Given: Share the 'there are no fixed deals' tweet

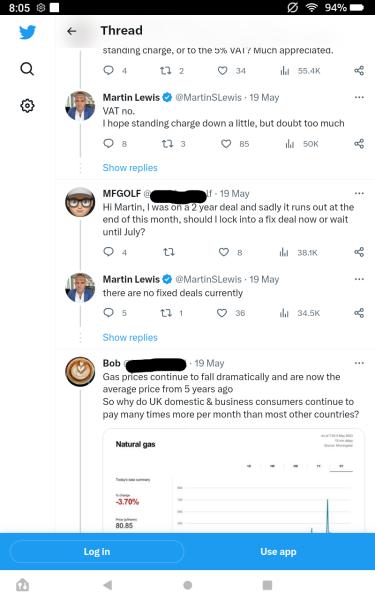Looking at the screenshot, I should pyautogui.click(x=359, y=313).
